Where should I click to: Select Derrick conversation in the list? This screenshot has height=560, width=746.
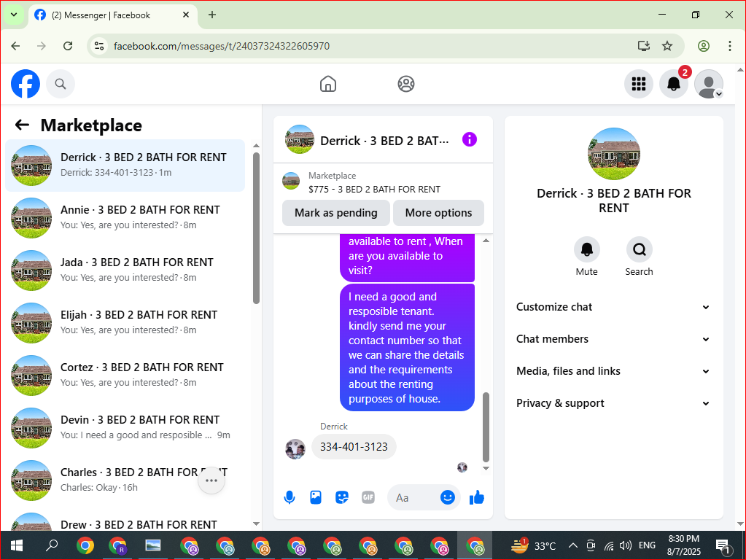pos(125,165)
